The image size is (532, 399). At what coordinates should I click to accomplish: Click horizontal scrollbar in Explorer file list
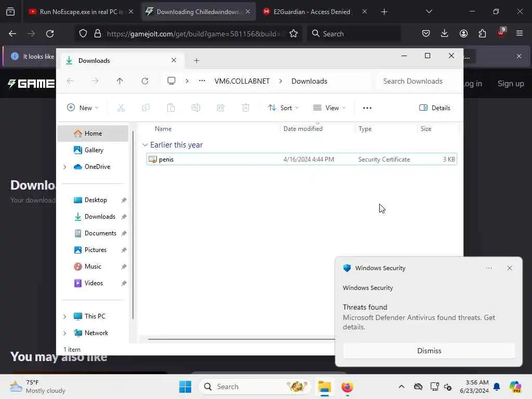click(x=241, y=339)
